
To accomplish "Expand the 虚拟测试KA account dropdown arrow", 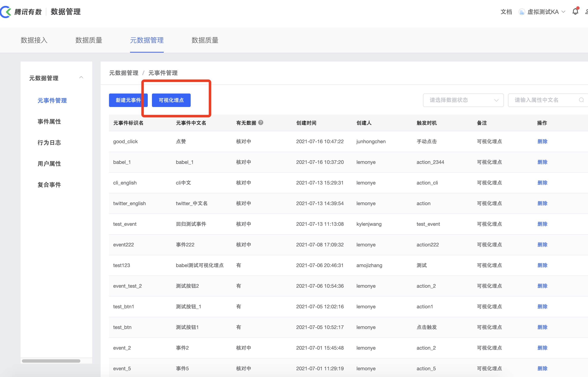I will point(564,12).
